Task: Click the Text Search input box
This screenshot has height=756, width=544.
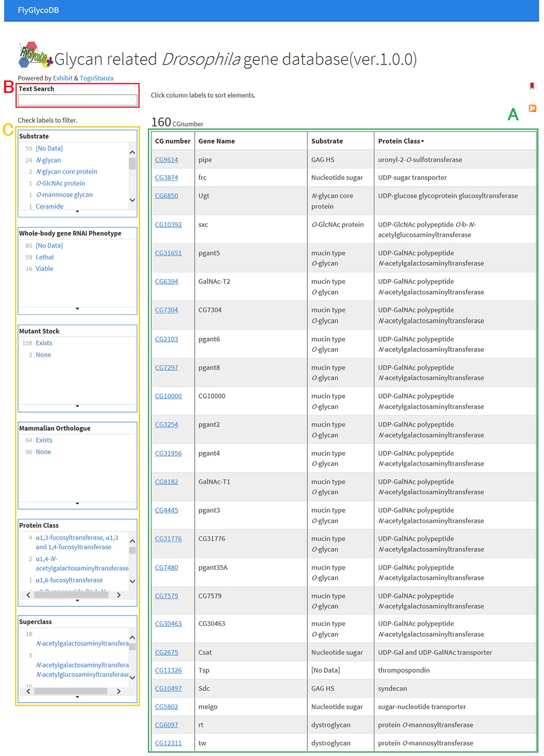Action: coord(77,100)
